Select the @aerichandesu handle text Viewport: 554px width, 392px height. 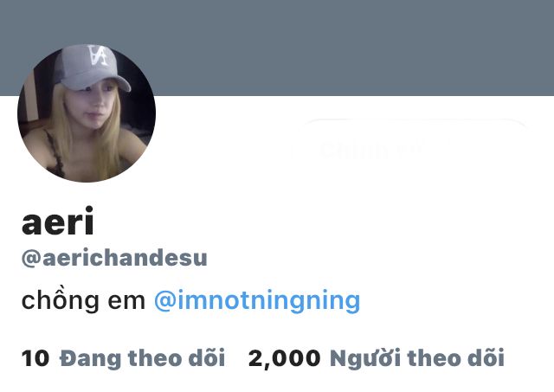pos(114,258)
